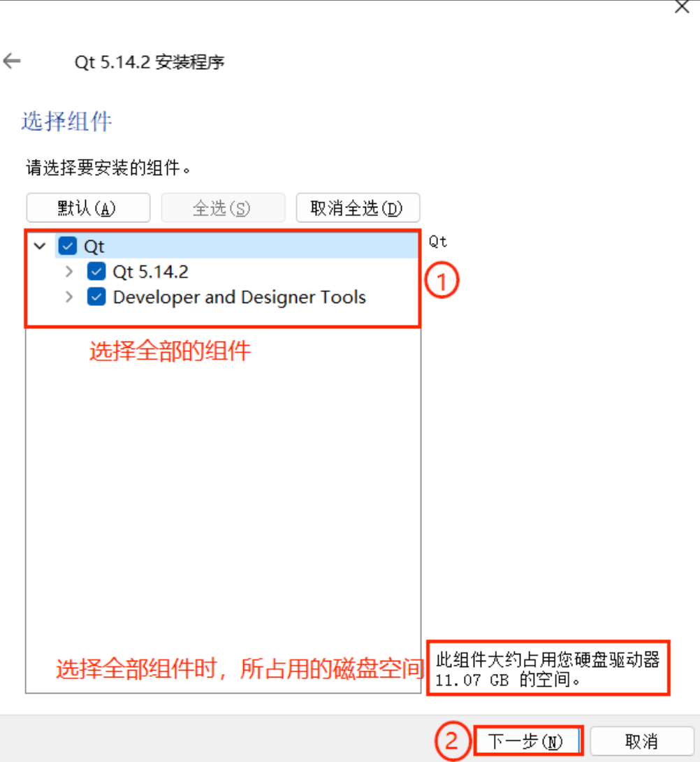Click the 默认(A) default button
The width and height of the screenshot is (700, 762).
point(88,208)
